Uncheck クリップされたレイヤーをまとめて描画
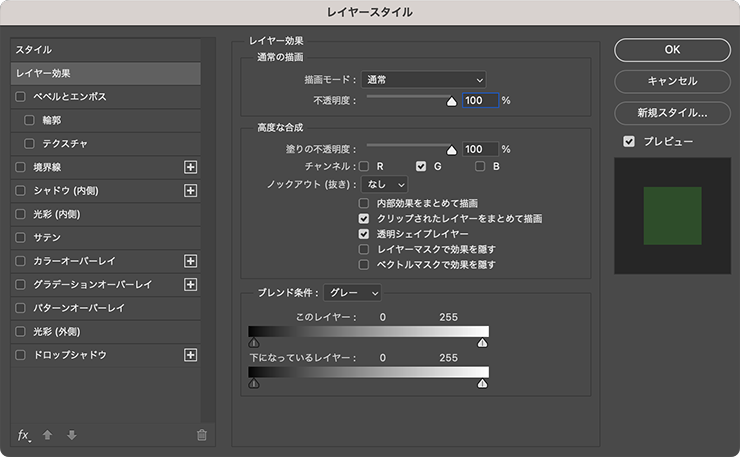740x457 pixels. coord(363,219)
